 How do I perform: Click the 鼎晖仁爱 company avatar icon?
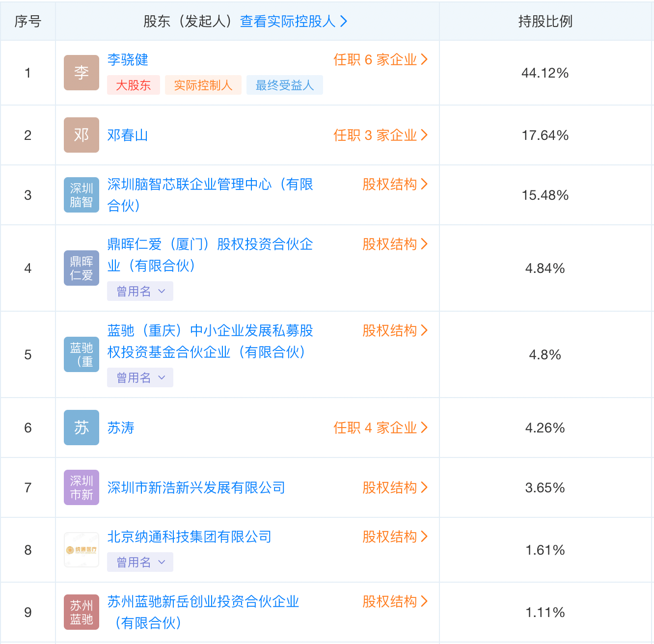tap(82, 268)
